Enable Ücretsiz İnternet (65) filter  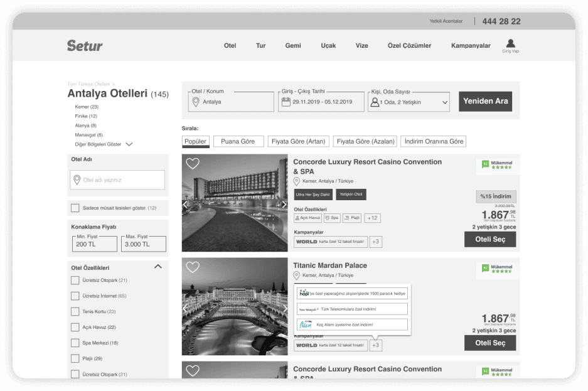tap(75, 296)
